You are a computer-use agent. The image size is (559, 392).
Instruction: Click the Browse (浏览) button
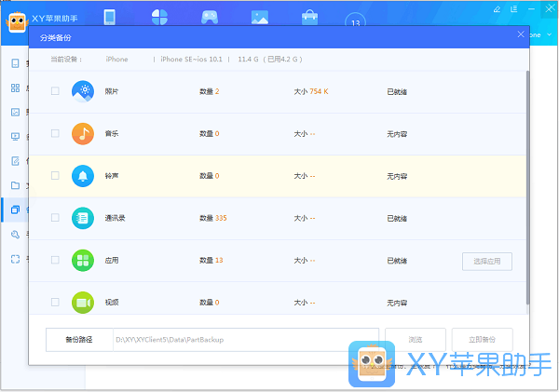click(415, 340)
